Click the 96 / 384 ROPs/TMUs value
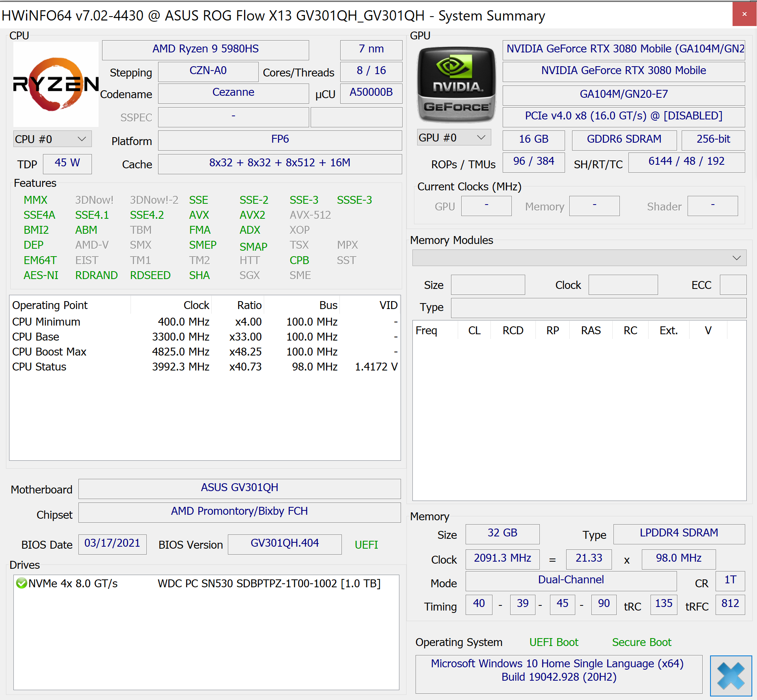This screenshot has width=757, height=700. (533, 162)
